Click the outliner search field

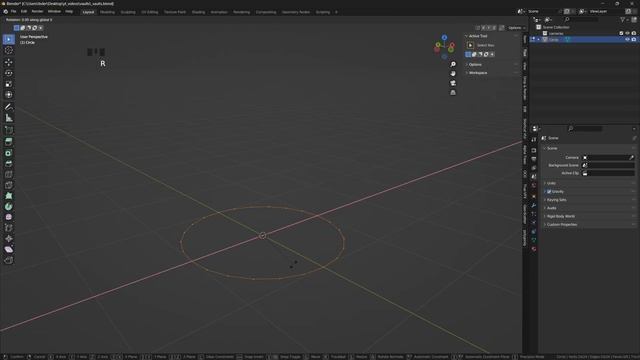581,20
